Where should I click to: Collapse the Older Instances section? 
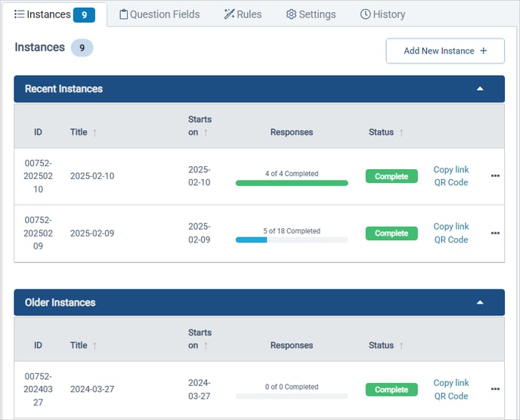[479, 302]
